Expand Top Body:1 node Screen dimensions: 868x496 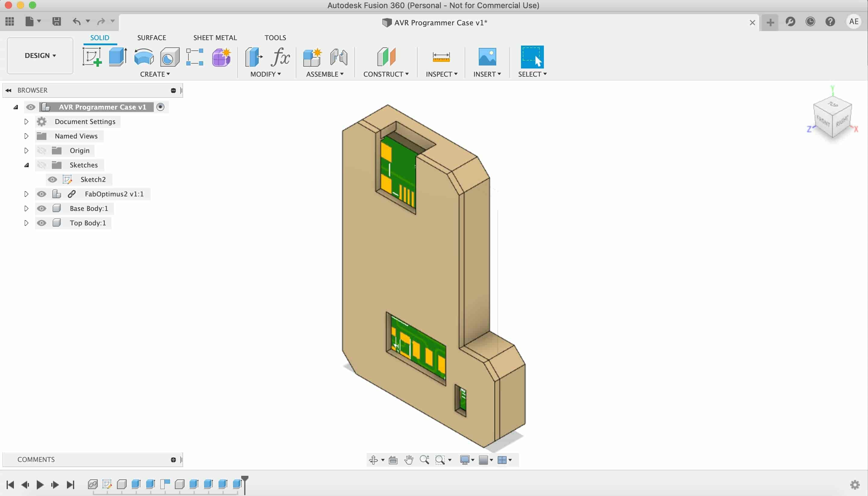click(26, 223)
